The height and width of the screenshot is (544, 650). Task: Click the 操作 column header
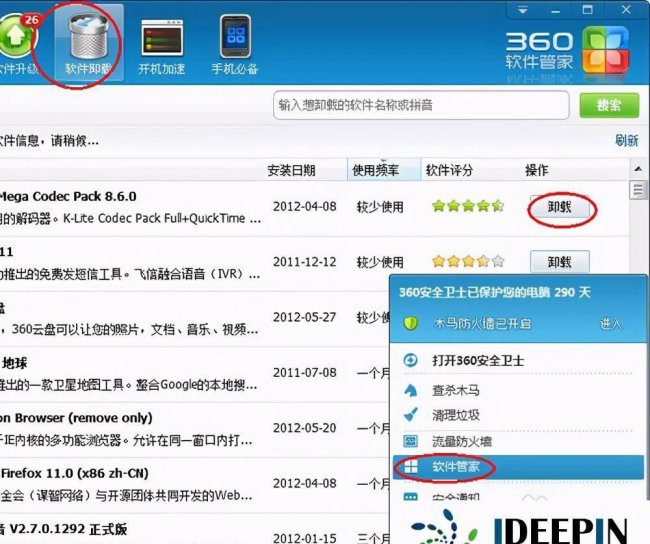point(536,170)
